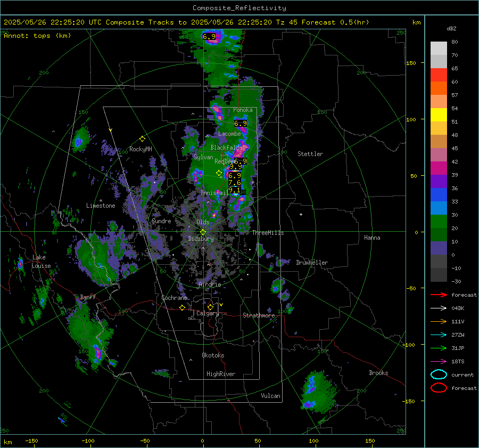This screenshot has width=479, height=448.
Task: Select the light gray 80-70 dBZ swatch
Action: click(x=439, y=48)
